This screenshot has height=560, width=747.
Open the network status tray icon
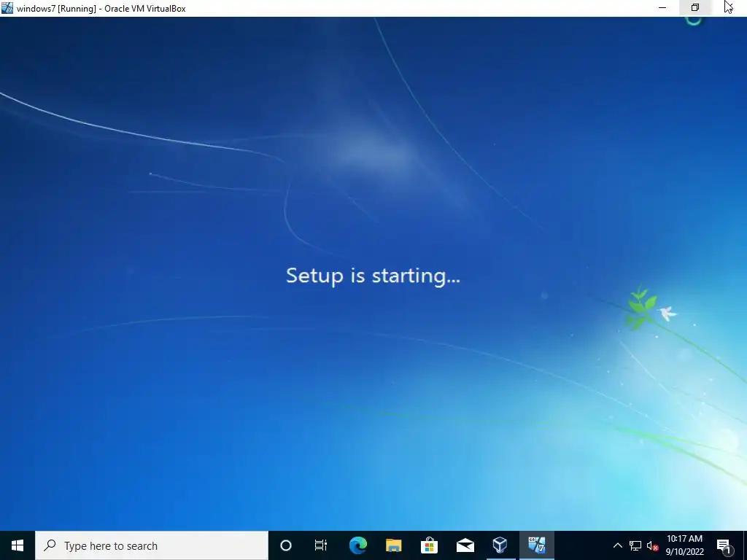(x=635, y=545)
